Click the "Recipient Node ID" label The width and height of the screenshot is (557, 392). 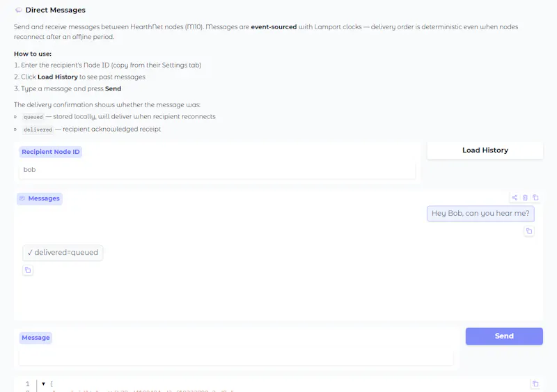50,152
